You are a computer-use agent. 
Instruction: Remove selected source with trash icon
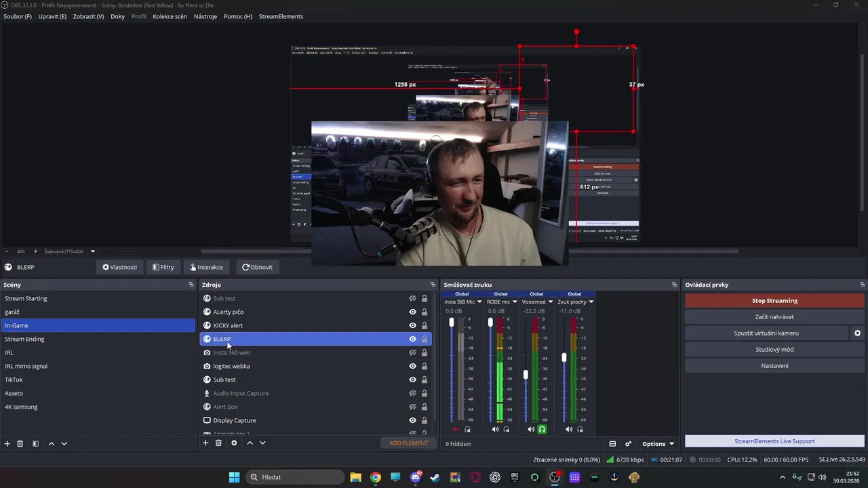(x=218, y=443)
